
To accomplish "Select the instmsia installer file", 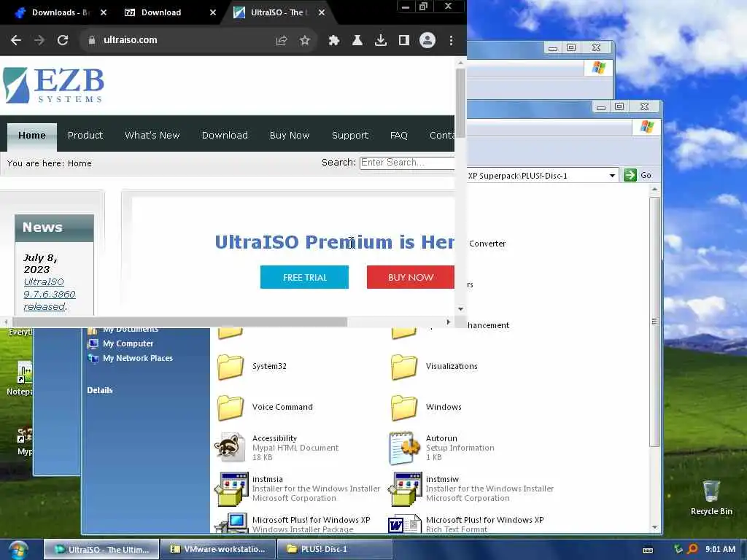I will (298, 489).
